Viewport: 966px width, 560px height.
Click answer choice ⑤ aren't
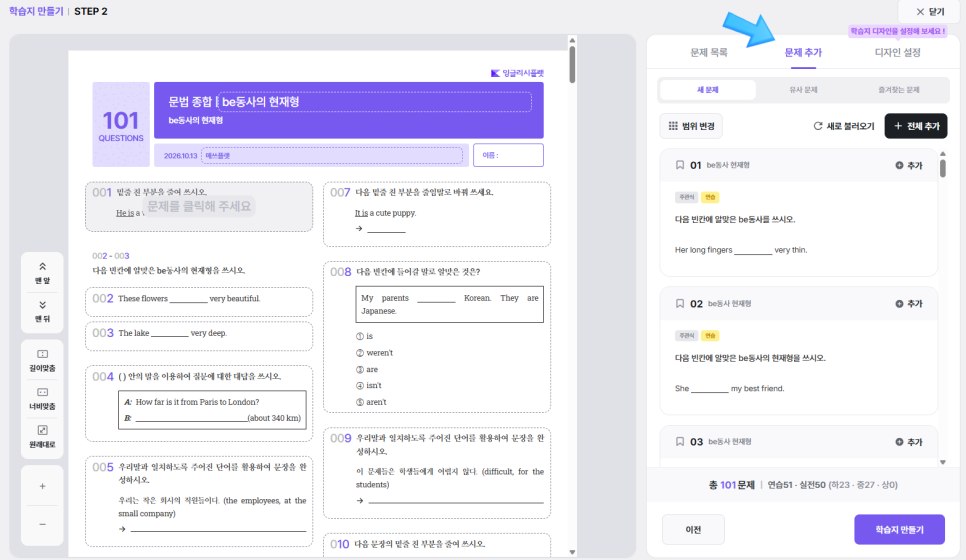pos(371,402)
